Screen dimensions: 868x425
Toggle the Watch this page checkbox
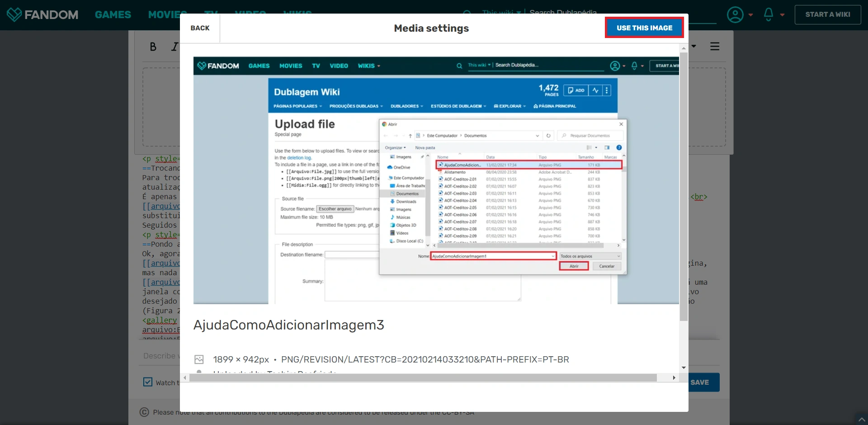pyautogui.click(x=148, y=382)
